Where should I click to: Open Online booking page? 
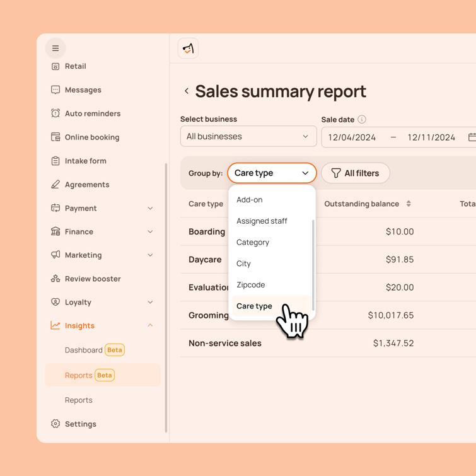tap(92, 137)
